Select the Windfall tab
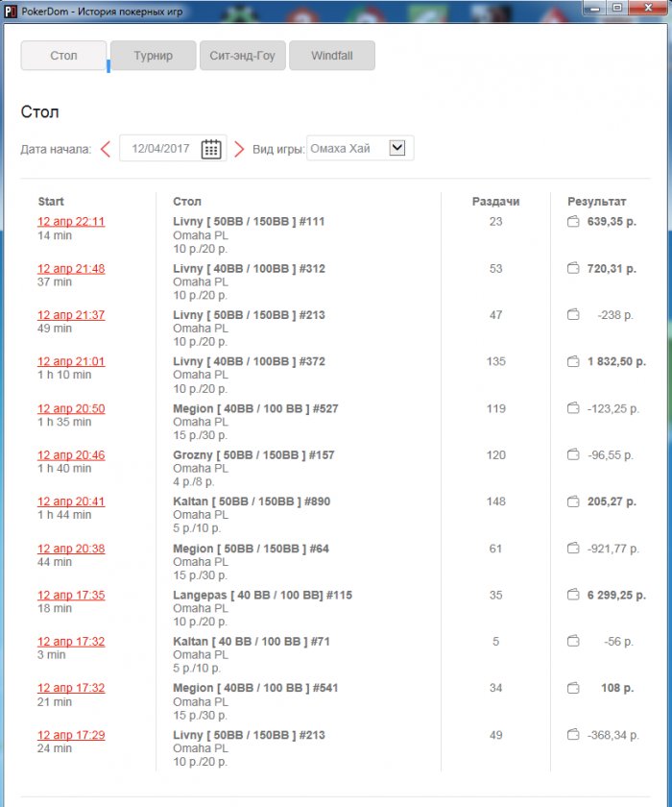 tap(331, 56)
